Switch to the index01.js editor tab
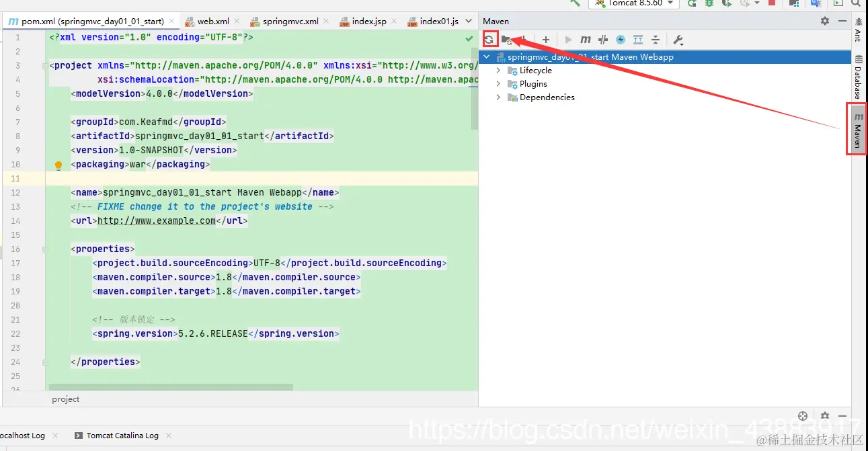The width and height of the screenshot is (868, 451). click(x=433, y=21)
